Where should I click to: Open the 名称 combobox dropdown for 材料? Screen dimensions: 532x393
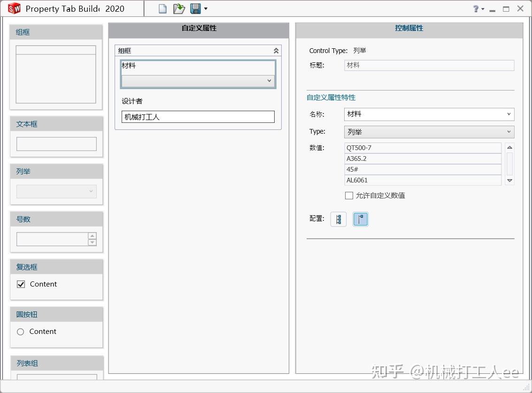click(509, 114)
